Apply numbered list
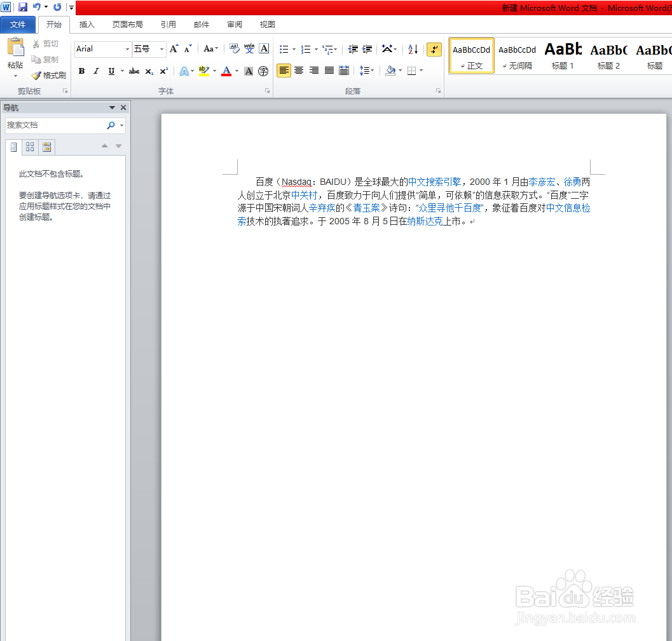This screenshot has height=641, width=672. coord(306,50)
